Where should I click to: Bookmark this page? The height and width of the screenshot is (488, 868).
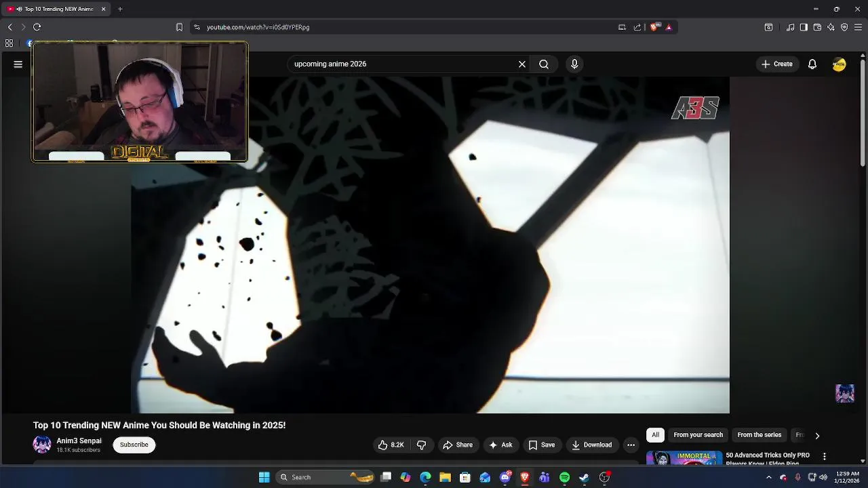(x=179, y=27)
